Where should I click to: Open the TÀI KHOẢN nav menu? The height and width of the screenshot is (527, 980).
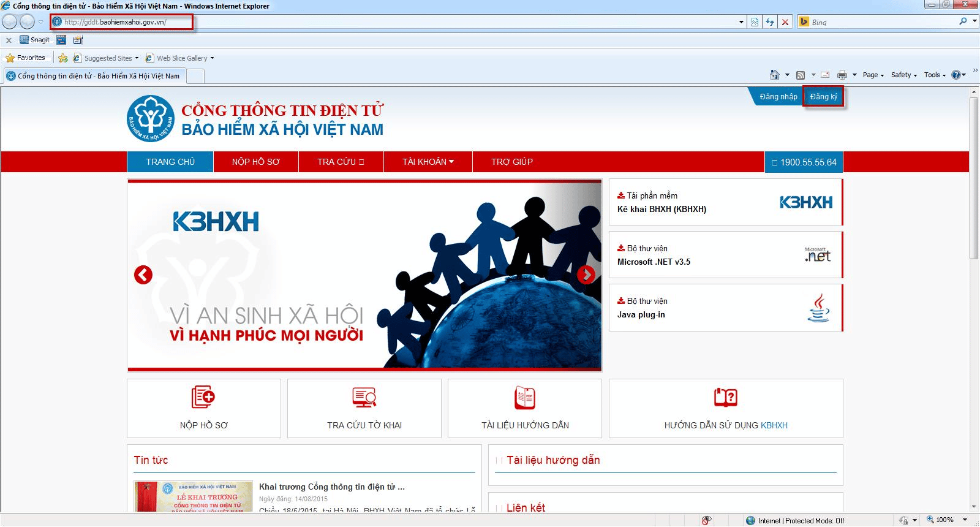point(428,162)
